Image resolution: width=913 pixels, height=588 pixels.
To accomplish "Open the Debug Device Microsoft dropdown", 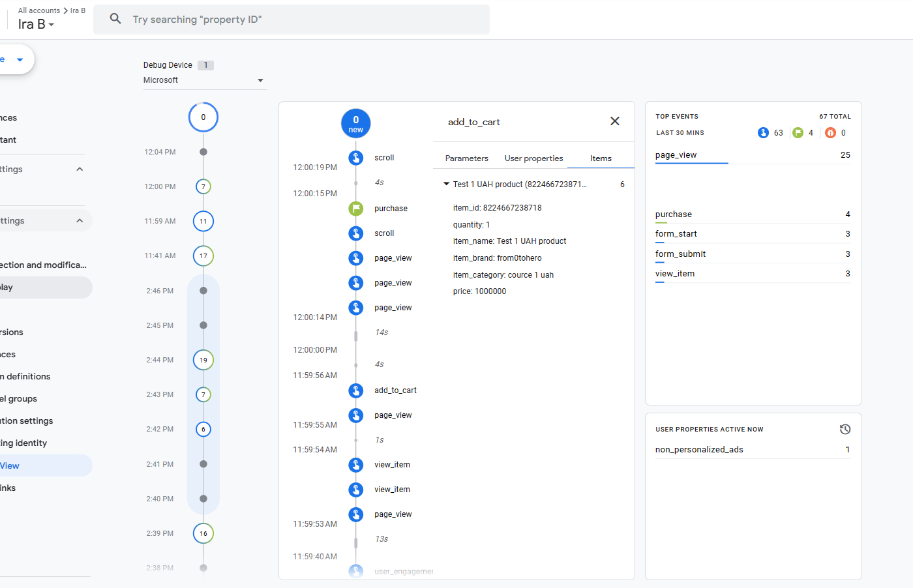I will (x=204, y=80).
